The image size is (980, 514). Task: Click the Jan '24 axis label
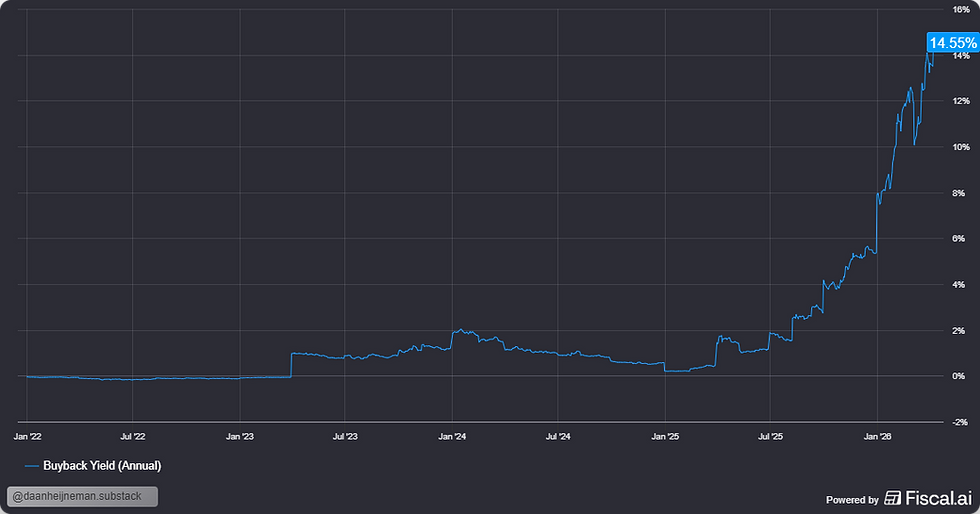(x=452, y=436)
